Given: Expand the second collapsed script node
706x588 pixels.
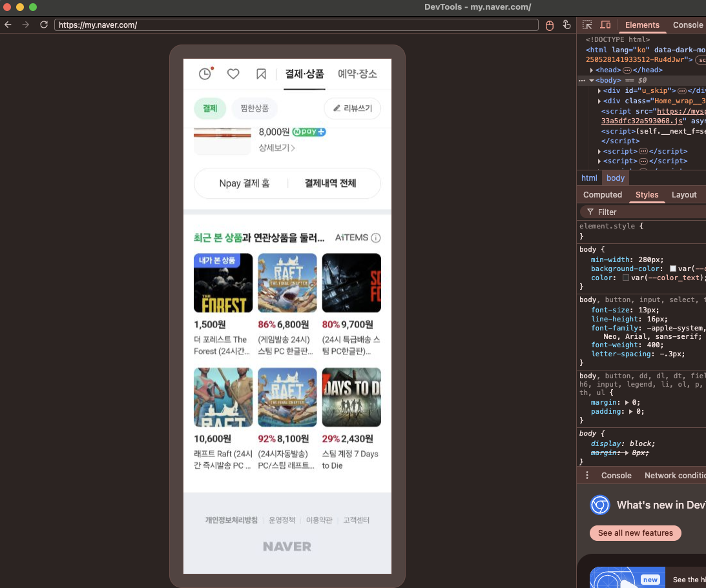Looking at the screenshot, I should pyautogui.click(x=599, y=161).
